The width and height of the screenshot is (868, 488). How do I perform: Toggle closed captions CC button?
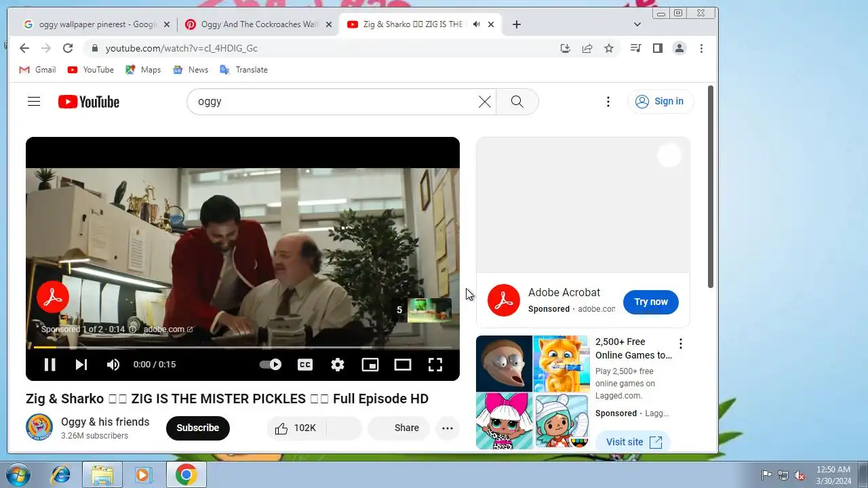click(305, 365)
